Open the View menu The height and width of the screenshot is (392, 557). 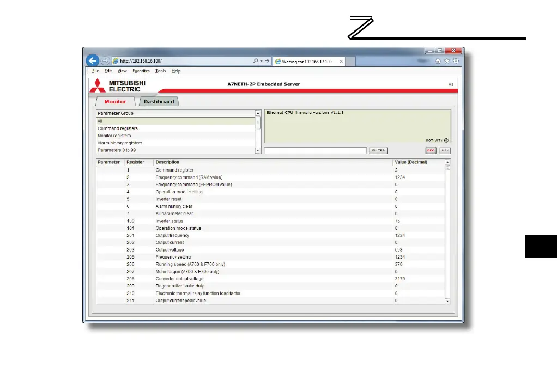122,71
